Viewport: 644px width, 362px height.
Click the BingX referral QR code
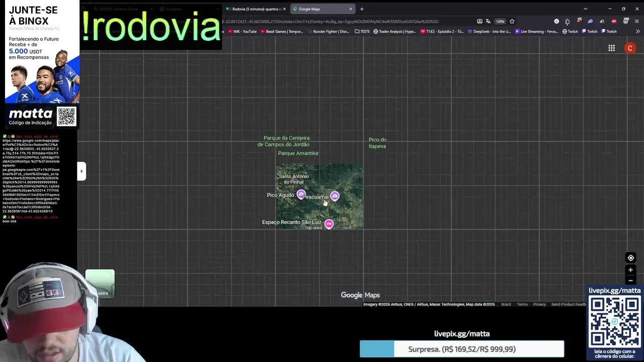point(66,116)
